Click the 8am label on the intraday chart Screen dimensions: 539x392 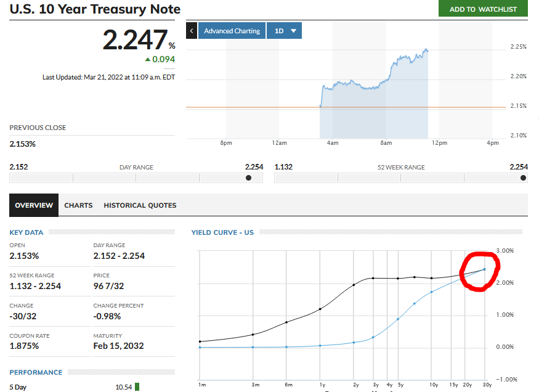pyautogui.click(x=386, y=143)
